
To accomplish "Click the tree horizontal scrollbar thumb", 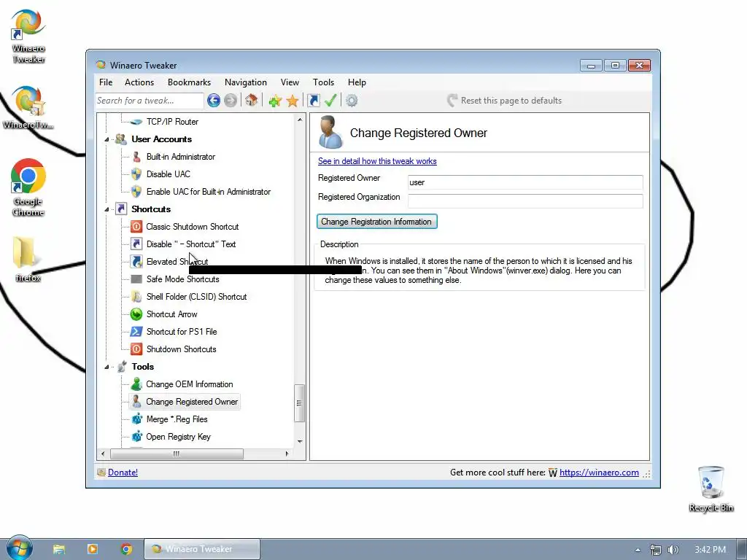I will (x=177, y=454).
